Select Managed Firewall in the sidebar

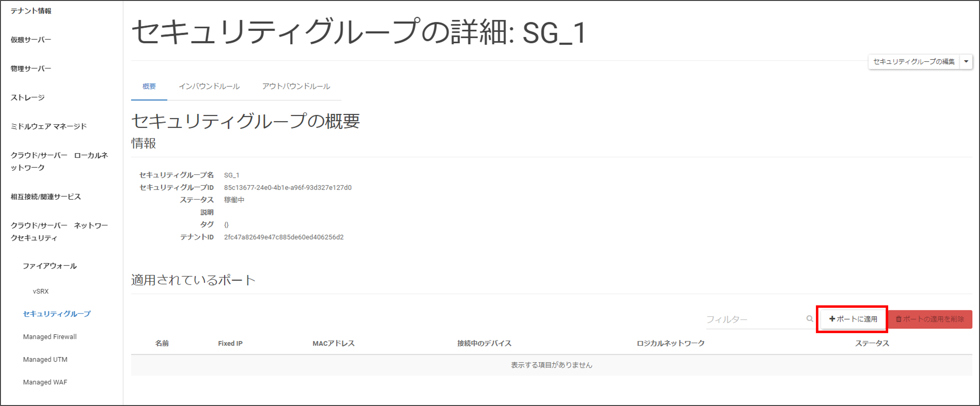[x=50, y=336]
